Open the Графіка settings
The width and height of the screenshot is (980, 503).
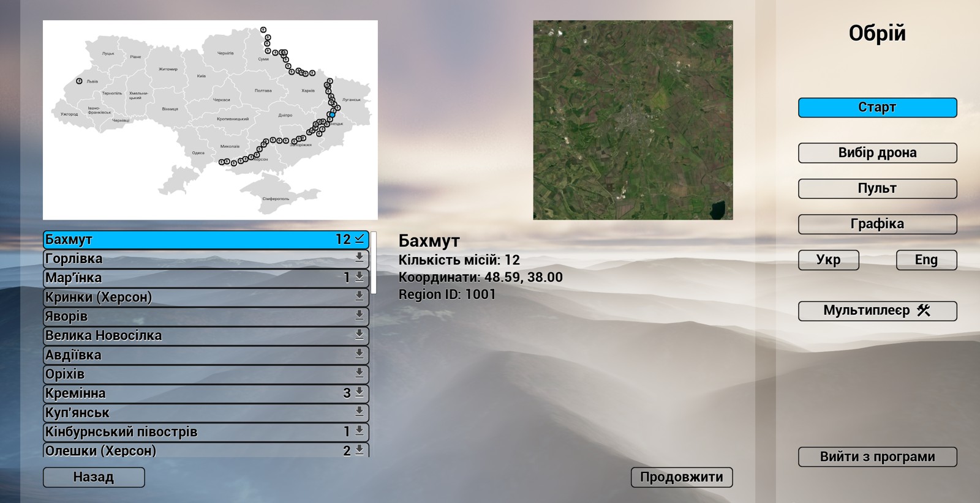877,224
